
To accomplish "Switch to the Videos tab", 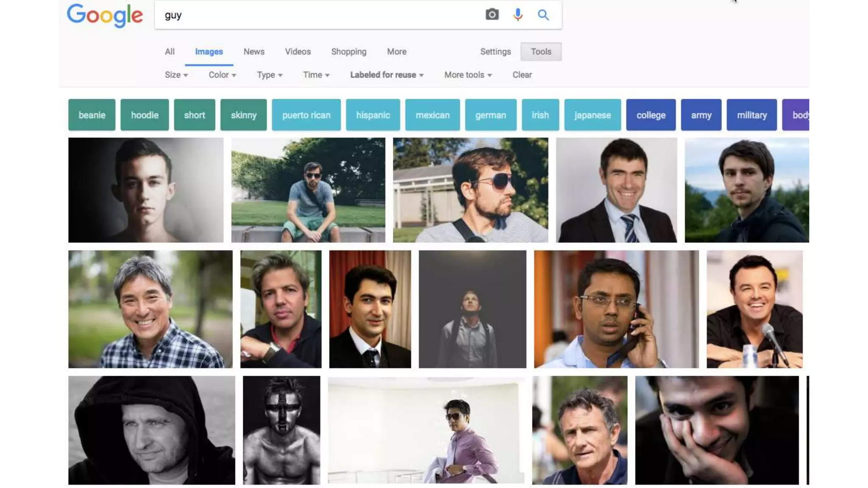I will 298,52.
